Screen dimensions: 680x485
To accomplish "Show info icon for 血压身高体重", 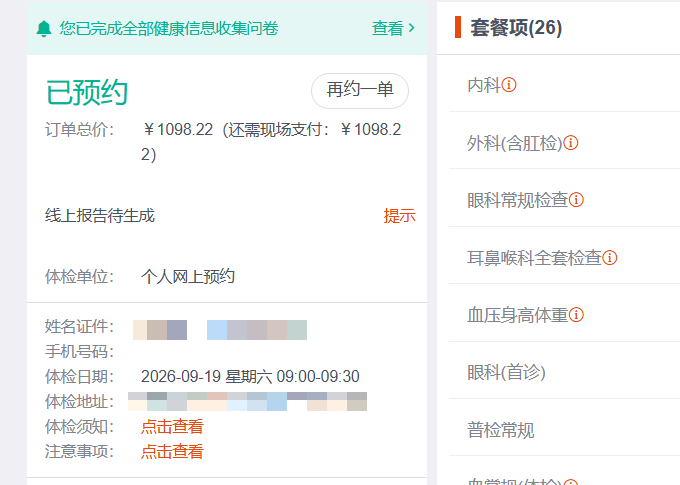I will pyautogui.click(x=576, y=315).
